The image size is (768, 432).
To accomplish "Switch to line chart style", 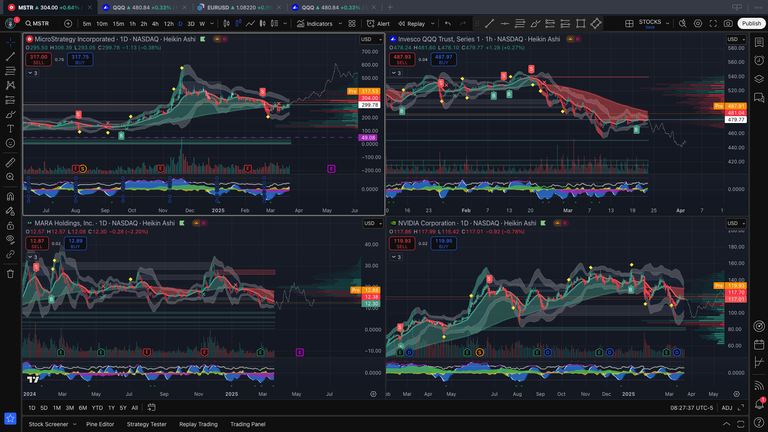I will point(250,24).
